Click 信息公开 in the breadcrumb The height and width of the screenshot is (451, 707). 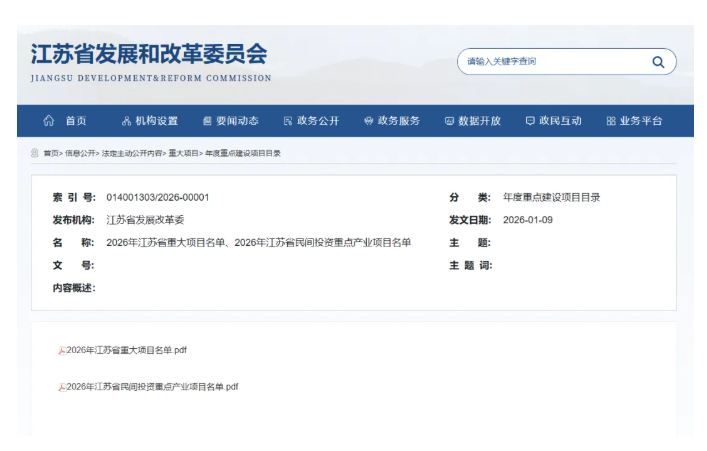click(81, 154)
